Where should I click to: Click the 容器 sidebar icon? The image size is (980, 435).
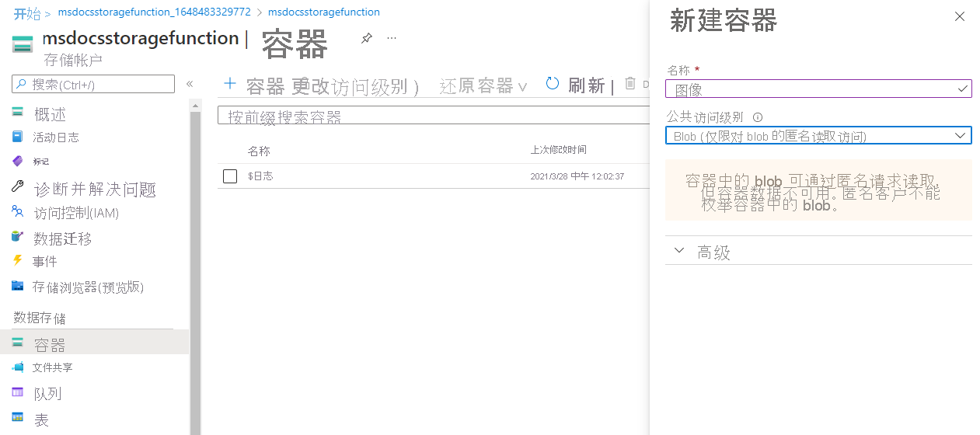click(x=18, y=343)
